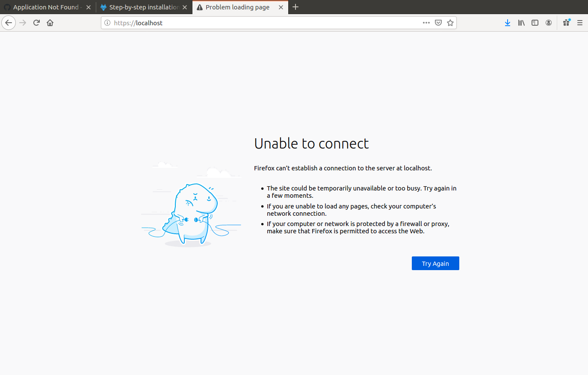This screenshot has width=588, height=375.
Task: Click the Back navigation arrow
Action: (x=9, y=23)
